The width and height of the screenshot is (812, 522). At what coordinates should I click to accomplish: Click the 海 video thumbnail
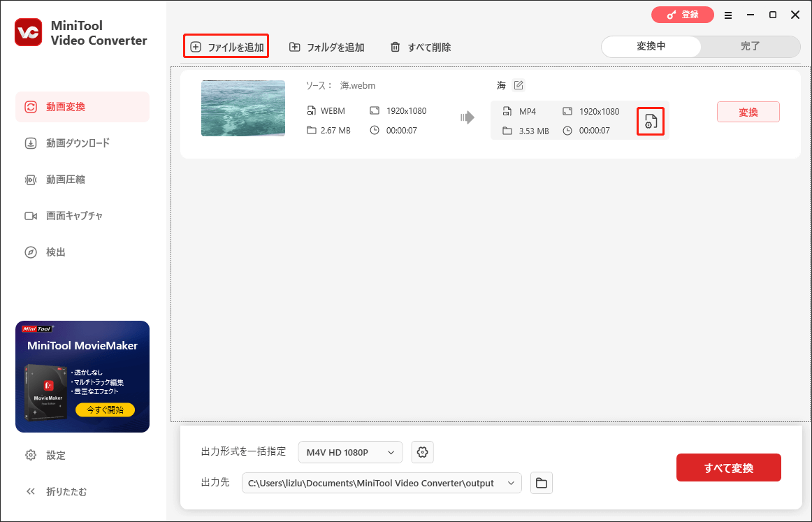click(x=243, y=108)
